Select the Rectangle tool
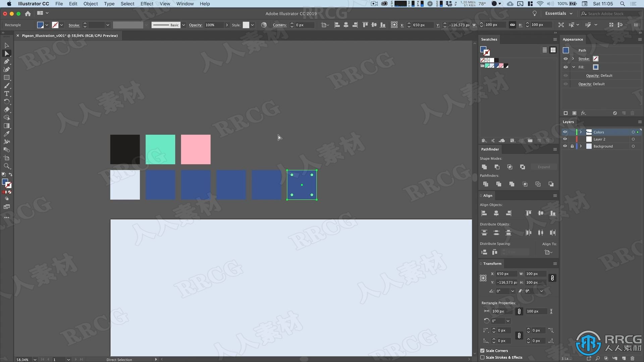This screenshot has width=644, height=362. pos(7,78)
